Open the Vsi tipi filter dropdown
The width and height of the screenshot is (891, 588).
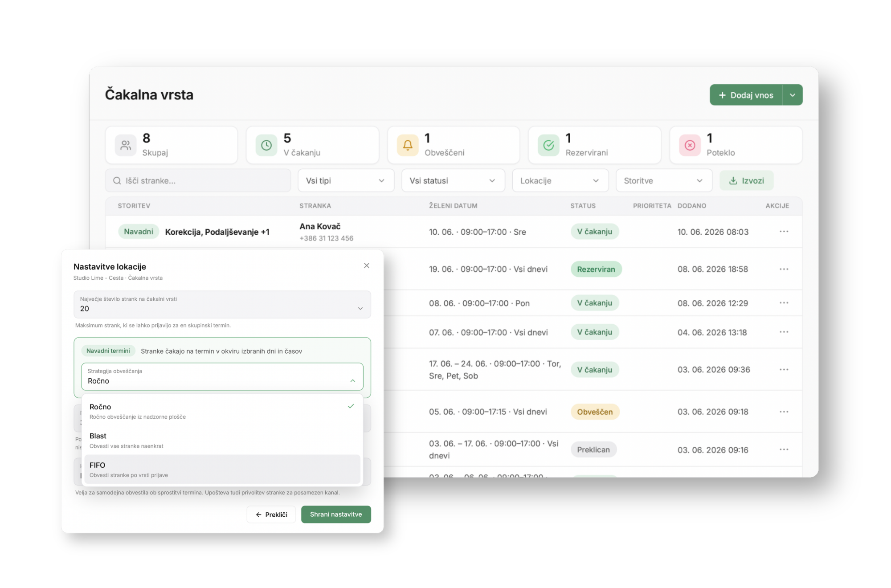click(346, 180)
